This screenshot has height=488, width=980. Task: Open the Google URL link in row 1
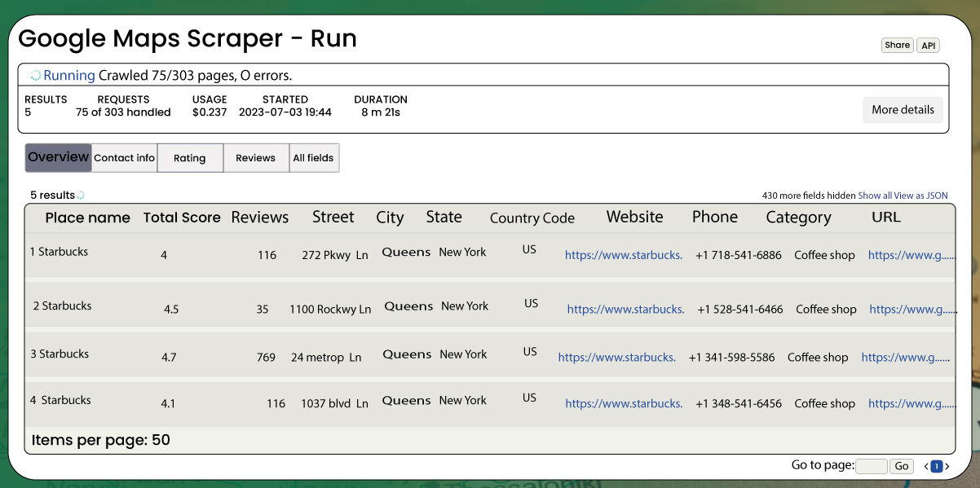pos(911,255)
